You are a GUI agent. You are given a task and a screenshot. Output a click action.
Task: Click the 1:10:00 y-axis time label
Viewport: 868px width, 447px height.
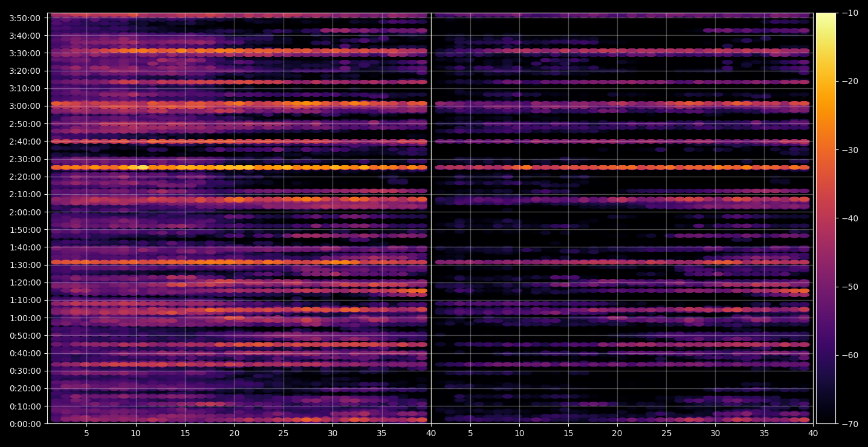(x=25, y=301)
